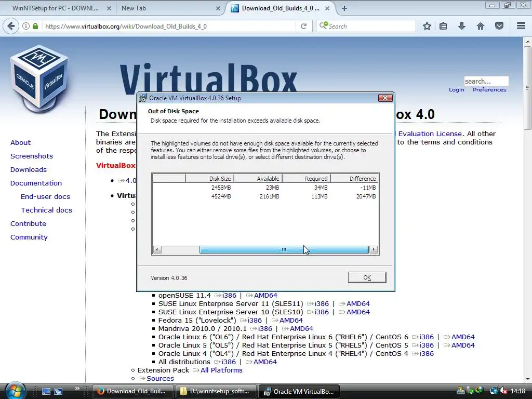This screenshot has height=399, width=532.
Task: Click the horizontal scrollbar thumb in volume list
Action: coord(284,250)
